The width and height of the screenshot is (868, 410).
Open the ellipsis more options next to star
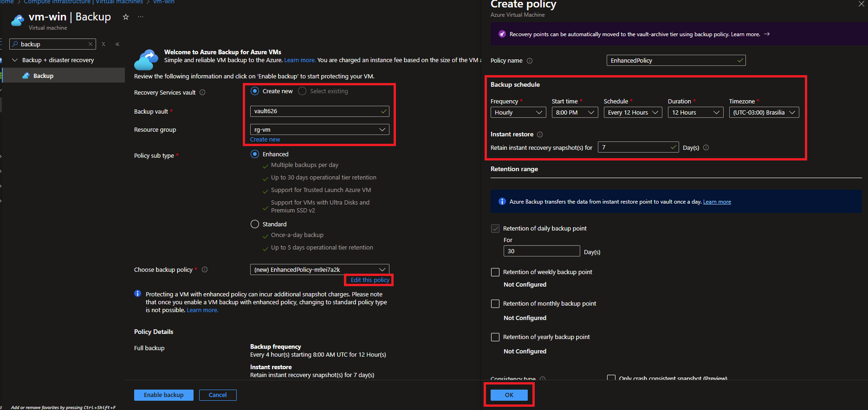click(x=141, y=17)
